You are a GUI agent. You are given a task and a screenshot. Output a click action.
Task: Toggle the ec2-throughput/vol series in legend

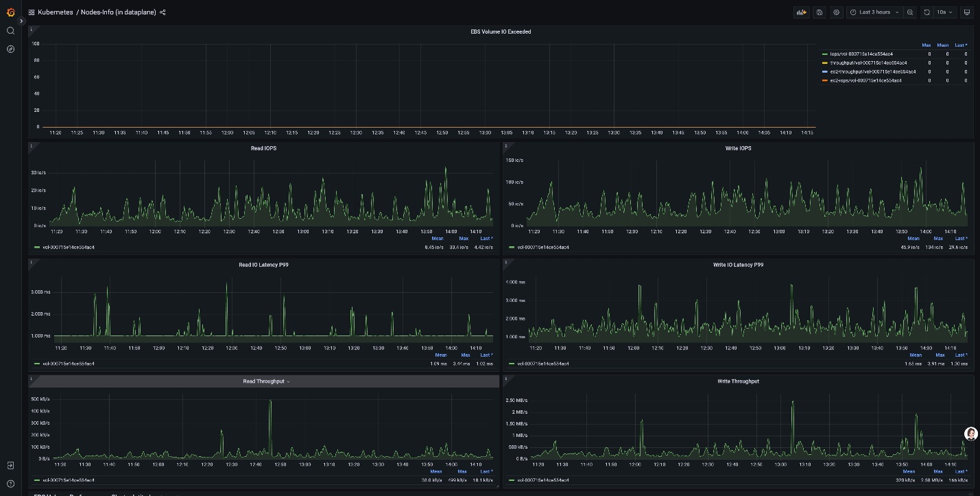872,71
